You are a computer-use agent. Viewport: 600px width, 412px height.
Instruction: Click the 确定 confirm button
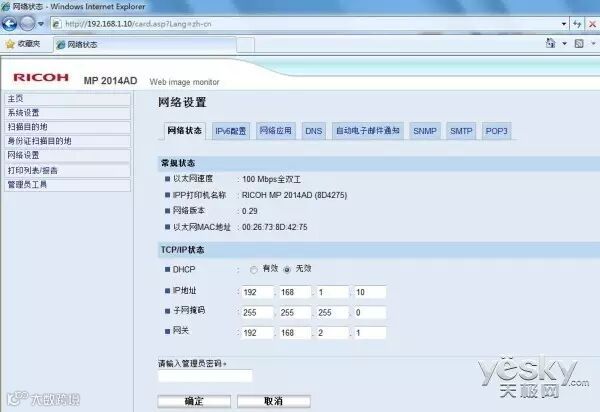[194, 401]
